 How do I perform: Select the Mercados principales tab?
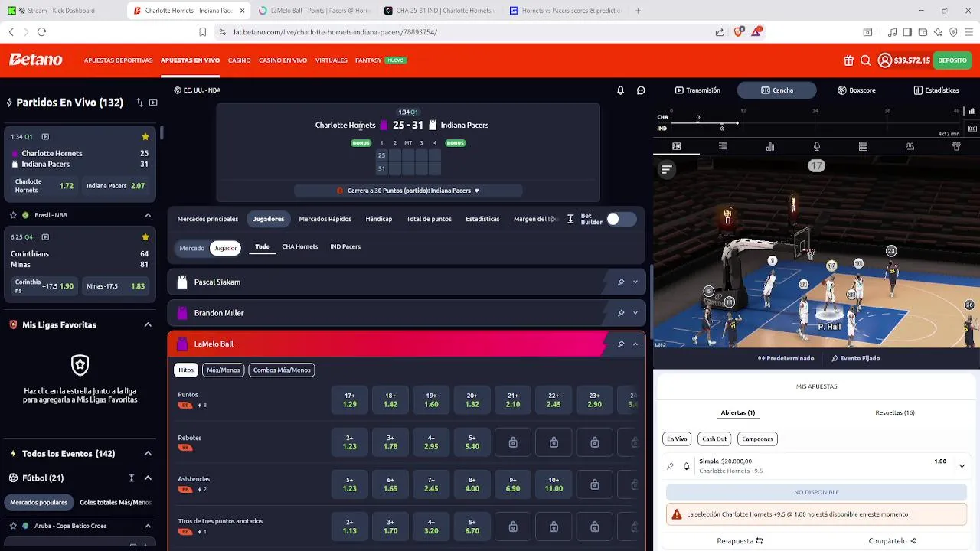[x=207, y=219]
